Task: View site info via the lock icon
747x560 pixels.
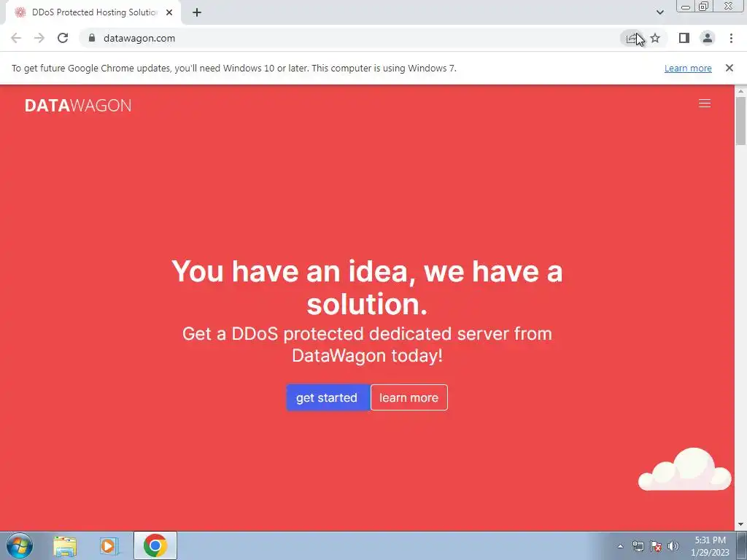Action: [92, 38]
